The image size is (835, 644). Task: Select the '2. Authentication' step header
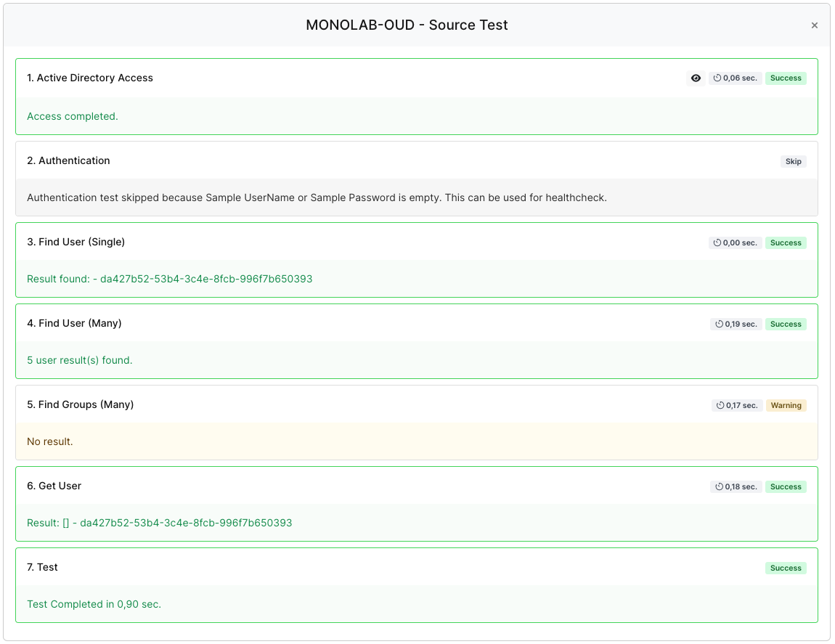click(x=68, y=160)
